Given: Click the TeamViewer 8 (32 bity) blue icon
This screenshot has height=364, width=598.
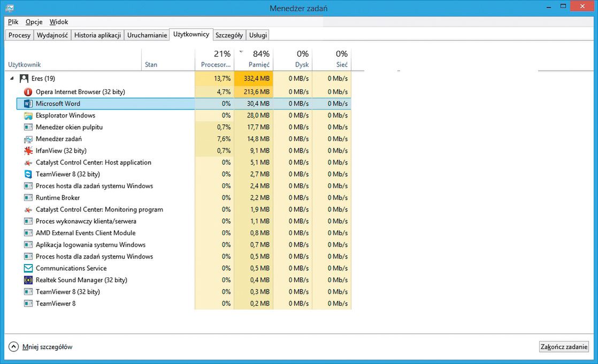Looking at the screenshot, I should click(x=28, y=174).
